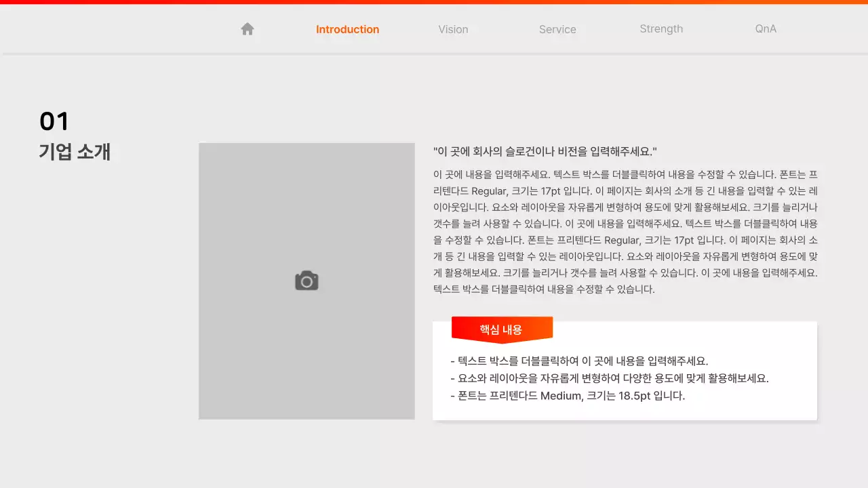868x488 pixels.
Task: Click the home symbol left of Introduction
Action: [x=247, y=28]
